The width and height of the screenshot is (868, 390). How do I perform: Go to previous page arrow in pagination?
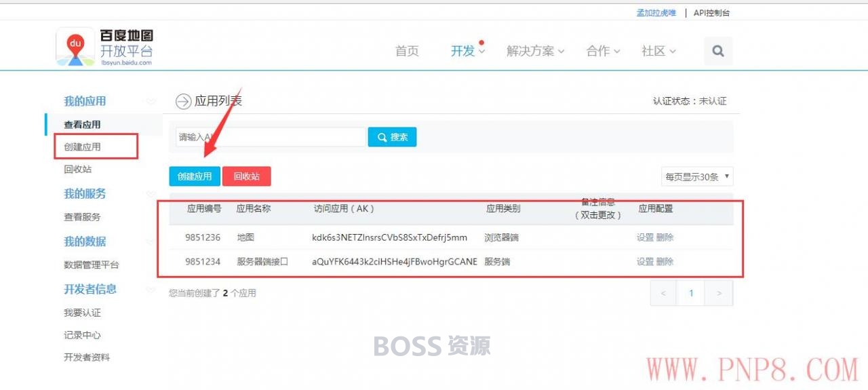(664, 293)
